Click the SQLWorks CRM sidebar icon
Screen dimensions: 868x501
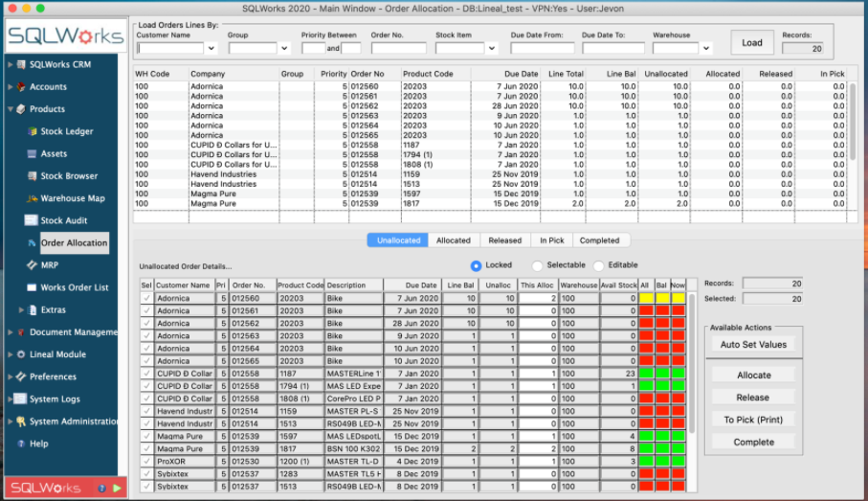21,64
